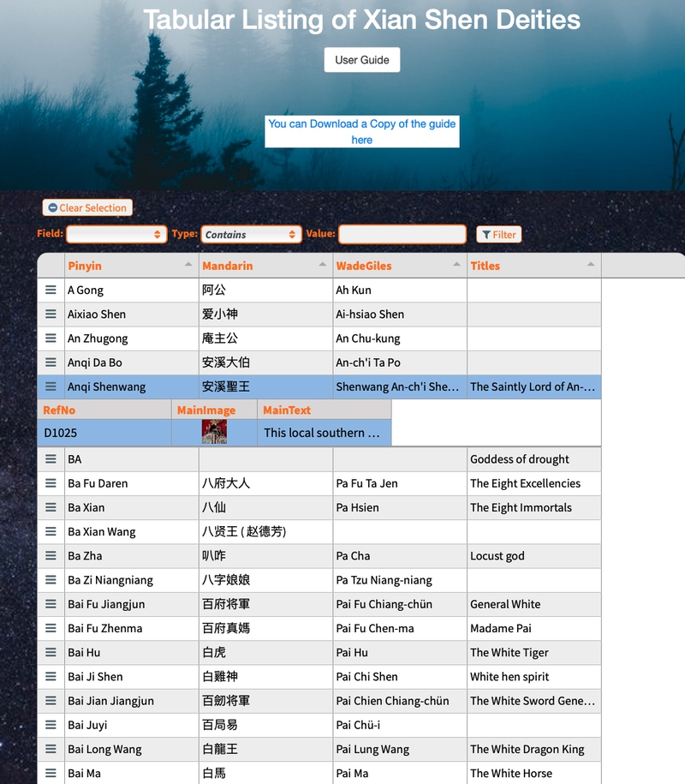Open the Type dropdown showing Contains
This screenshot has width=685, height=784.
coord(251,234)
